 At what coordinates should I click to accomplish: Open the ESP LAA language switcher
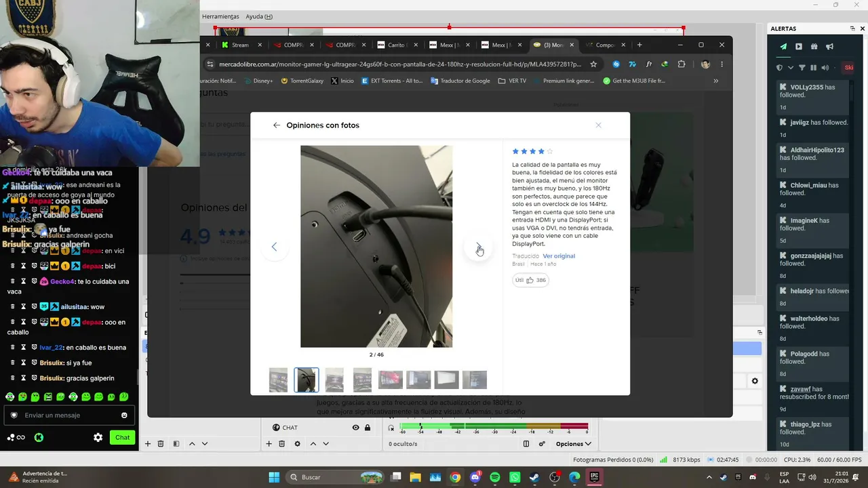coord(784,477)
